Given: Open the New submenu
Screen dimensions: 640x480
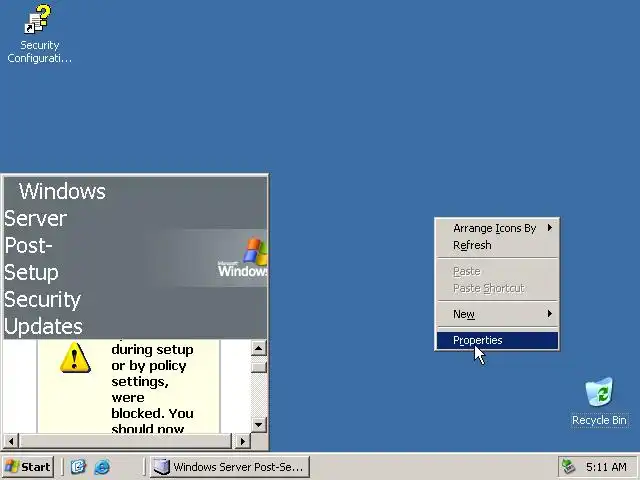Looking at the screenshot, I should pos(497,314).
